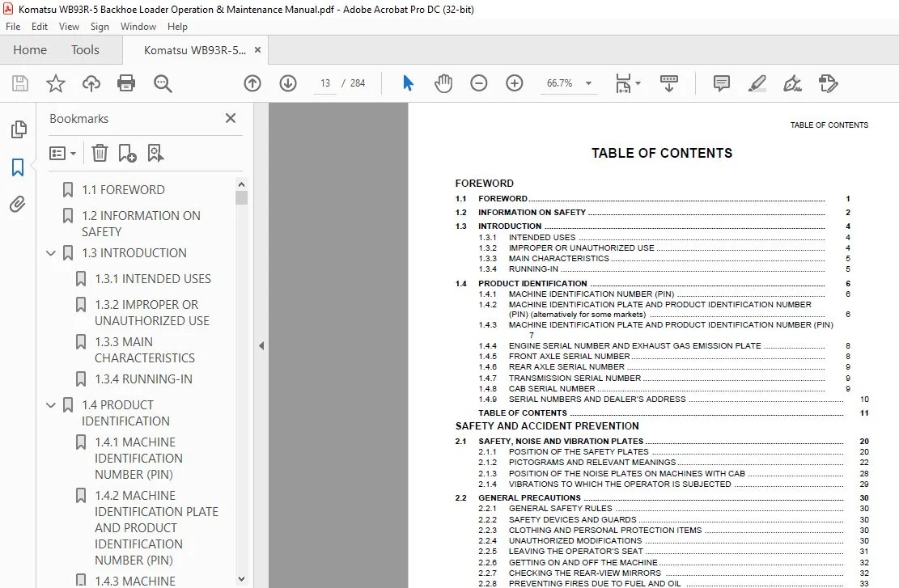Open the fit page options tool
This screenshot has height=588, width=899.
[x=627, y=83]
